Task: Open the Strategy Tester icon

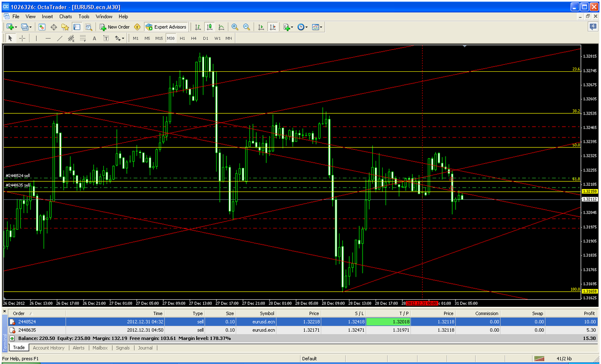Action: [88, 27]
